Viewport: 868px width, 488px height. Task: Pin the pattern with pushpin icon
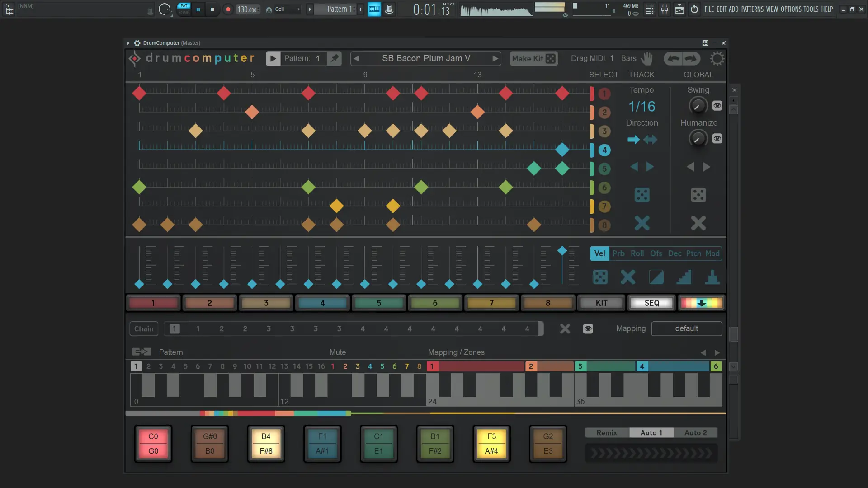point(335,58)
